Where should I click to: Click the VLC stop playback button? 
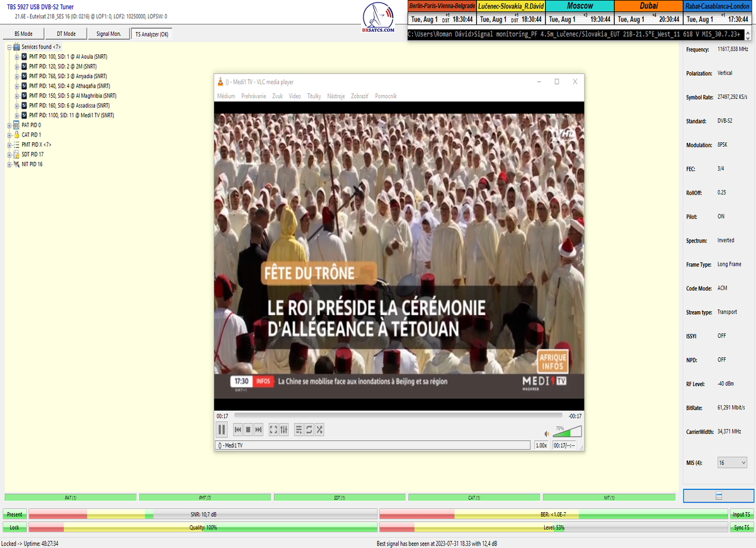click(x=248, y=430)
